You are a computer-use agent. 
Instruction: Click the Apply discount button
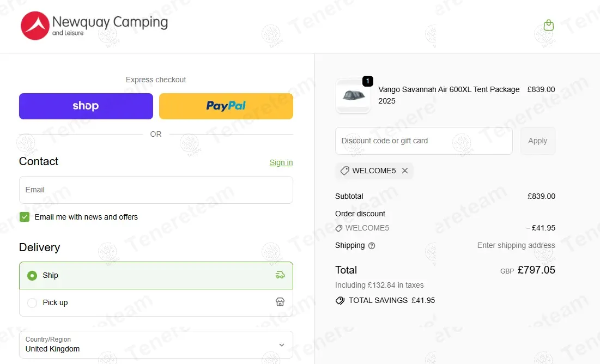(x=537, y=141)
